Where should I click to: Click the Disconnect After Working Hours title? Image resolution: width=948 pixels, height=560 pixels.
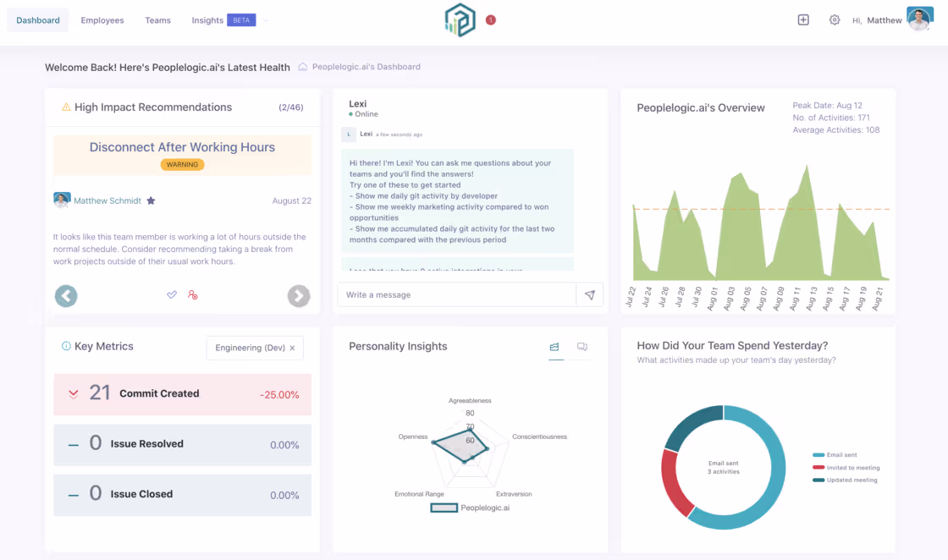click(x=182, y=147)
